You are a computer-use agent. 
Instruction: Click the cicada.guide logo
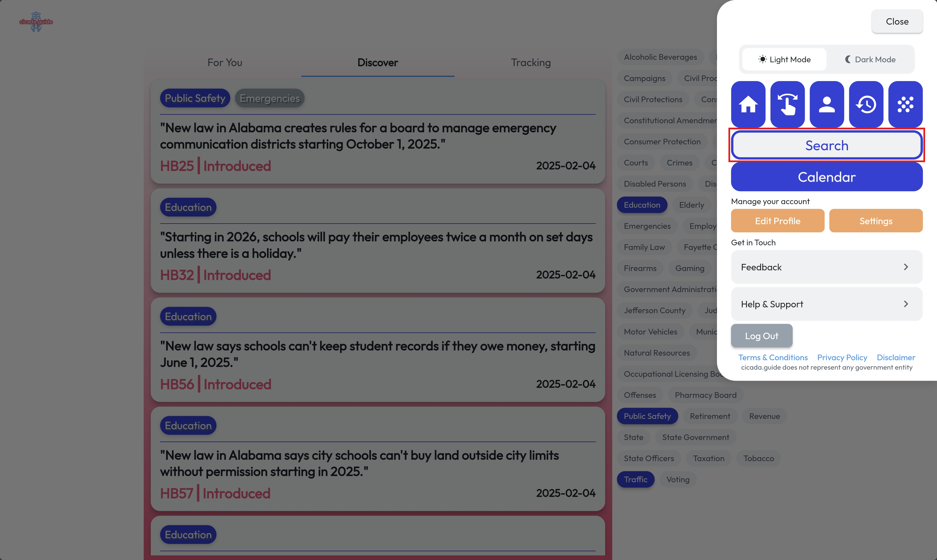click(36, 22)
